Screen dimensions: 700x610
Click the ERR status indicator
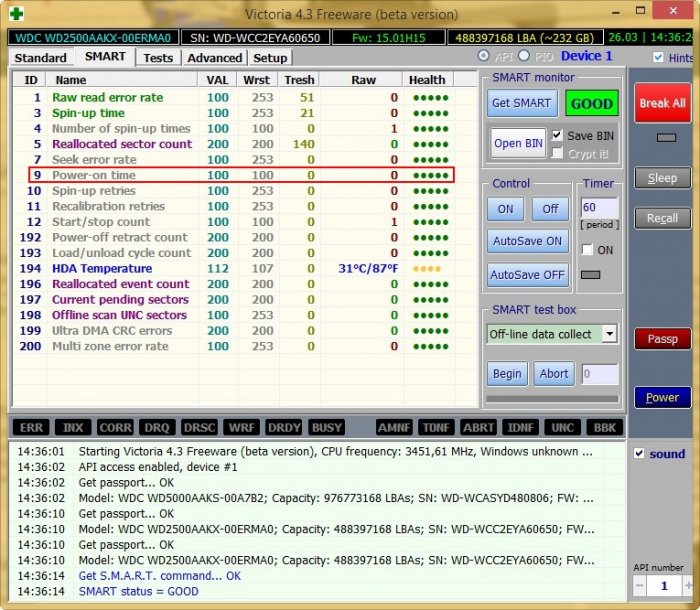pos(31,427)
